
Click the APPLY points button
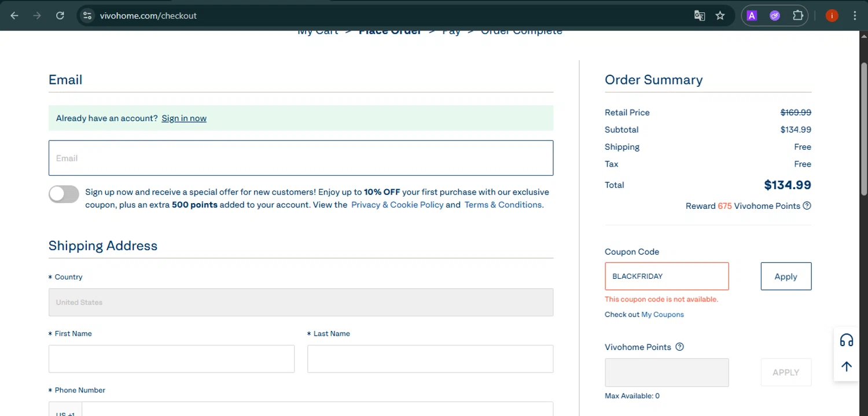[x=786, y=373]
